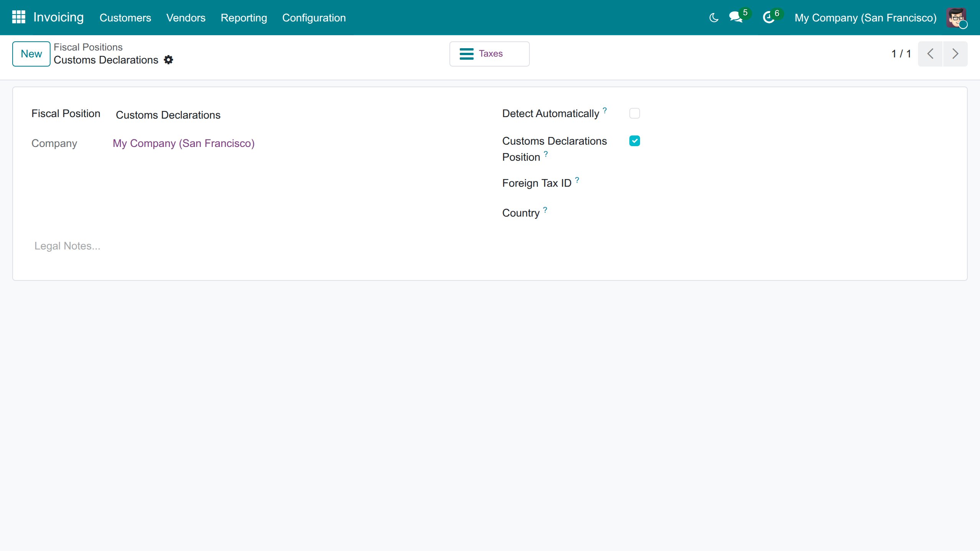Open My Company (San Francisco) company link

pos(183,143)
